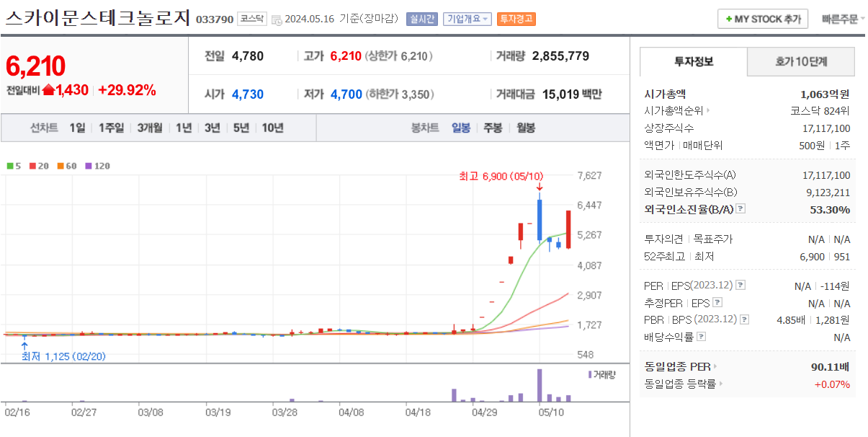868x437 pixels.
Task: Click the tallest volume bar at 05/10
Action: click(539, 385)
